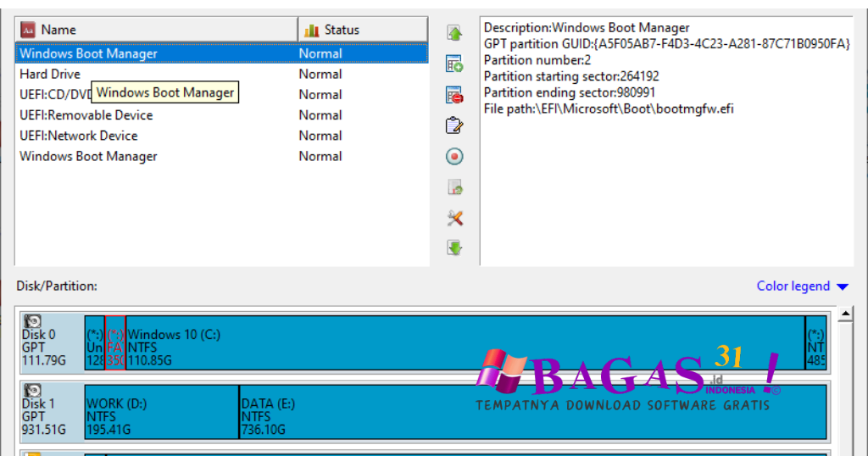Click the 485 NTFS partition ending Disk 0
Viewport: 868px width, 456px height.
[x=816, y=342]
